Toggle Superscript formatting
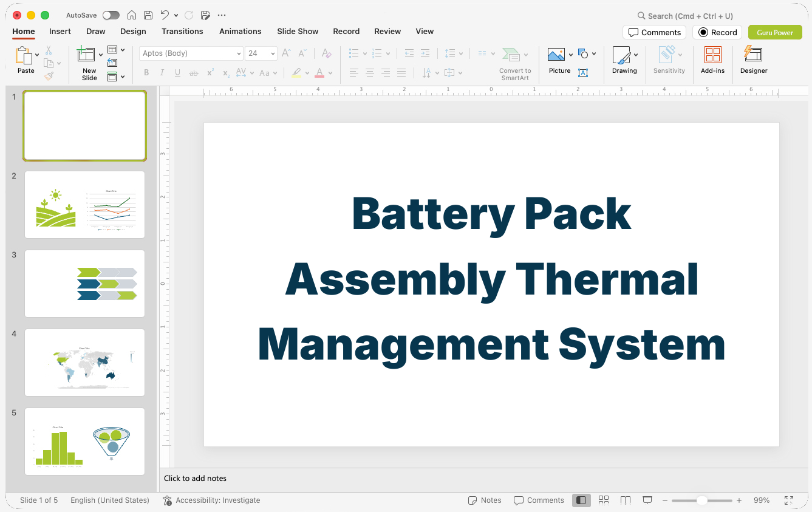The height and width of the screenshot is (512, 812). pyautogui.click(x=210, y=73)
